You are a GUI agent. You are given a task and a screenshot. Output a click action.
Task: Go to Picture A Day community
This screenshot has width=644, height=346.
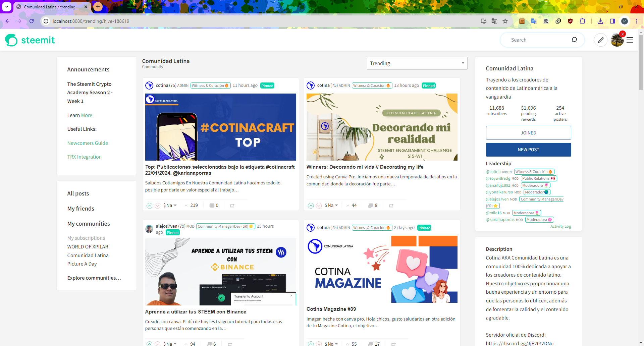click(82, 264)
